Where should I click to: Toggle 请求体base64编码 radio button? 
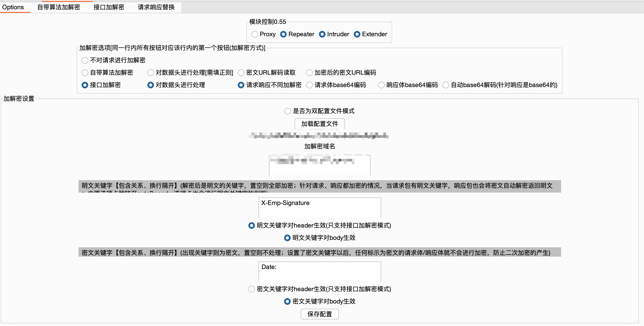tap(309, 85)
